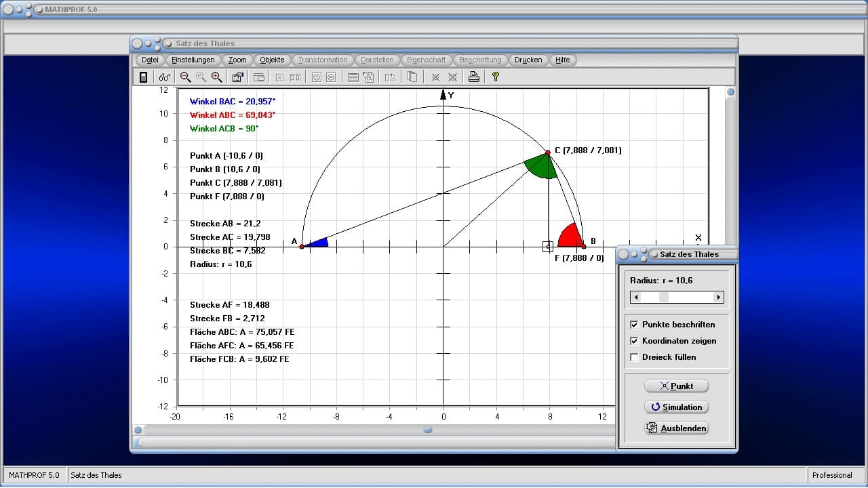Click the text 'Strecke AB = 21,2'
This screenshot has height=488, width=868.
[225, 224]
